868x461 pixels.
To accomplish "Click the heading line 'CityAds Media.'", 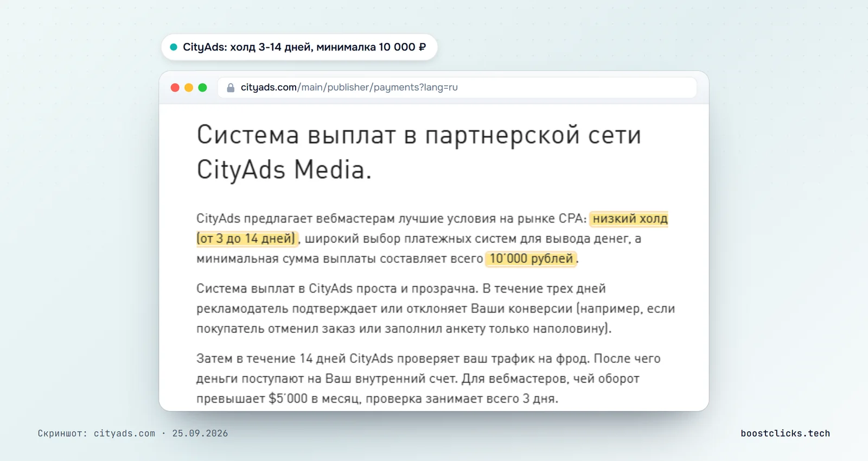I will pyautogui.click(x=284, y=169).
